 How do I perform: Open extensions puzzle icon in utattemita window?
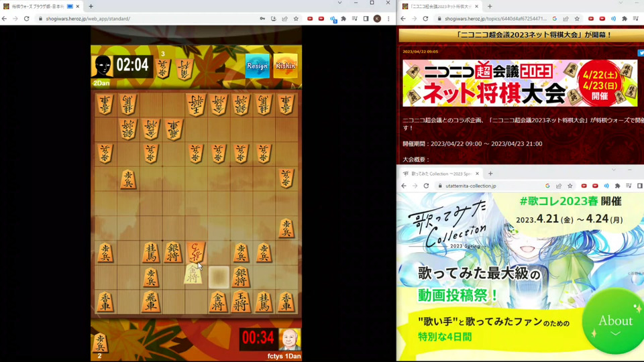[x=617, y=186]
